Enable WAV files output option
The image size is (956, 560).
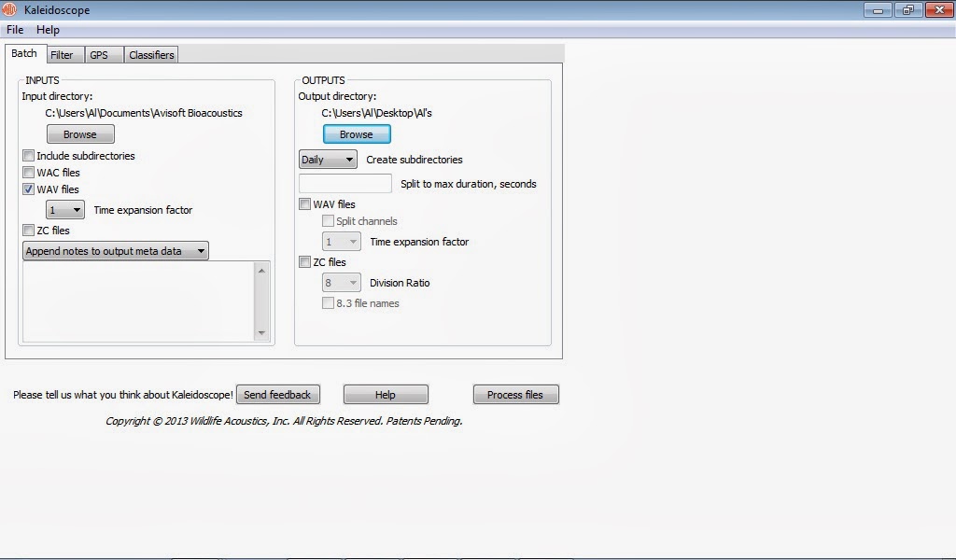pos(304,203)
